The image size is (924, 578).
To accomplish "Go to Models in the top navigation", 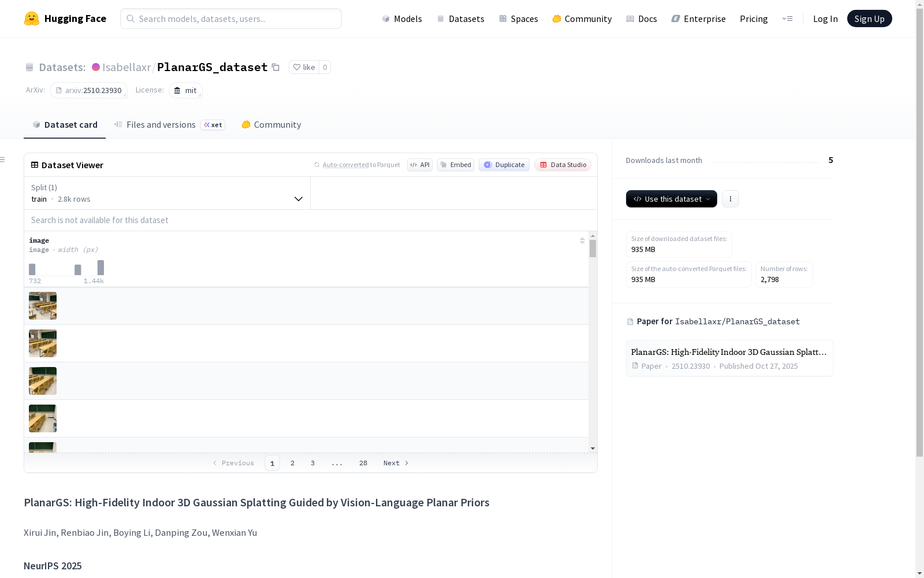I will click(402, 18).
